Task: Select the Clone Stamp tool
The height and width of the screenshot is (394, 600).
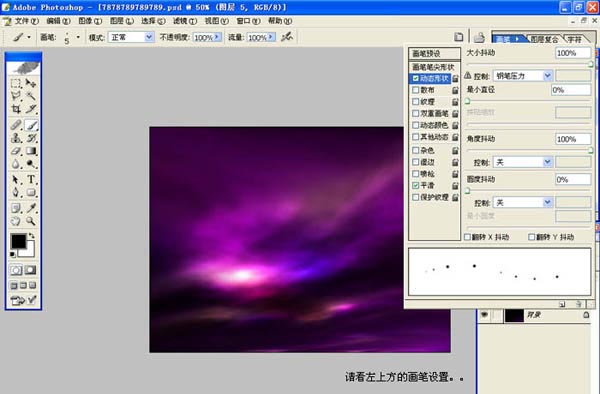Action: click(x=16, y=138)
